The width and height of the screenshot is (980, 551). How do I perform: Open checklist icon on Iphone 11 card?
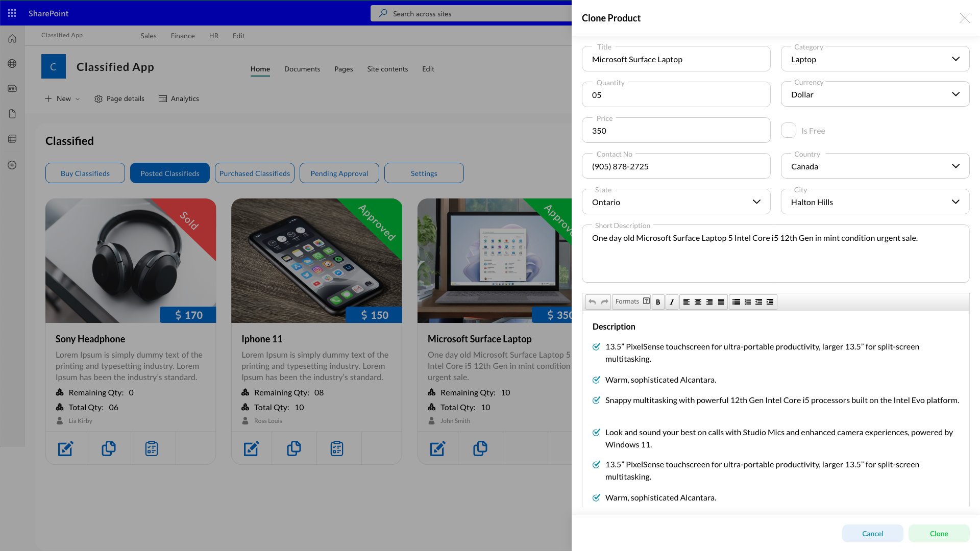tap(337, 448)
